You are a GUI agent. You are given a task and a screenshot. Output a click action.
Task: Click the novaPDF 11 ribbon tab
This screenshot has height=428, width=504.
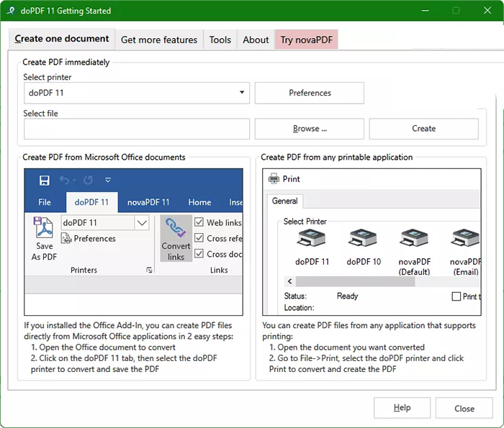[148, 202]
